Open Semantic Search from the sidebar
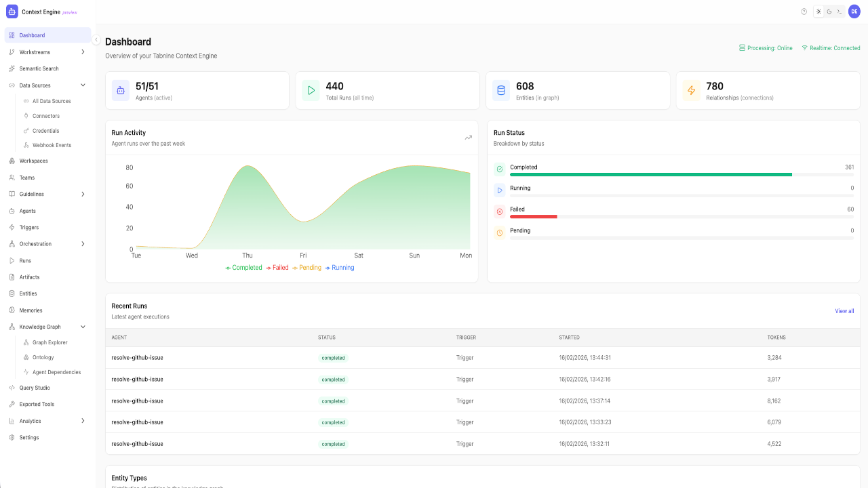Image resolution: width=868 pixels, height=488 pixels. [39, 68]
